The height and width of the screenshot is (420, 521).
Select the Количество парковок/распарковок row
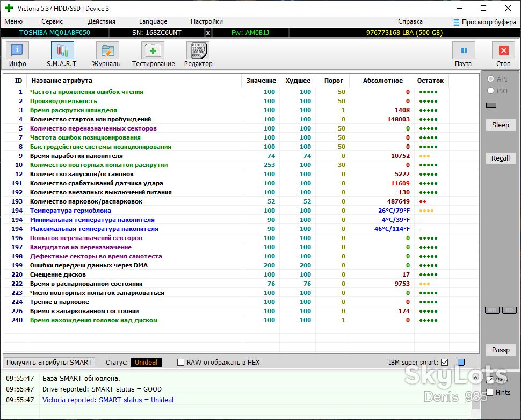tap(241, 201)
